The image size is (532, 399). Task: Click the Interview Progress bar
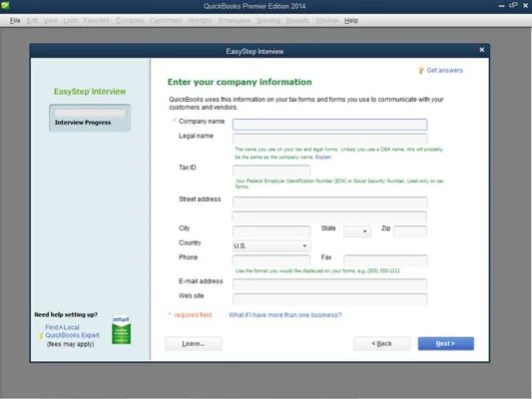tap(90, 113)
